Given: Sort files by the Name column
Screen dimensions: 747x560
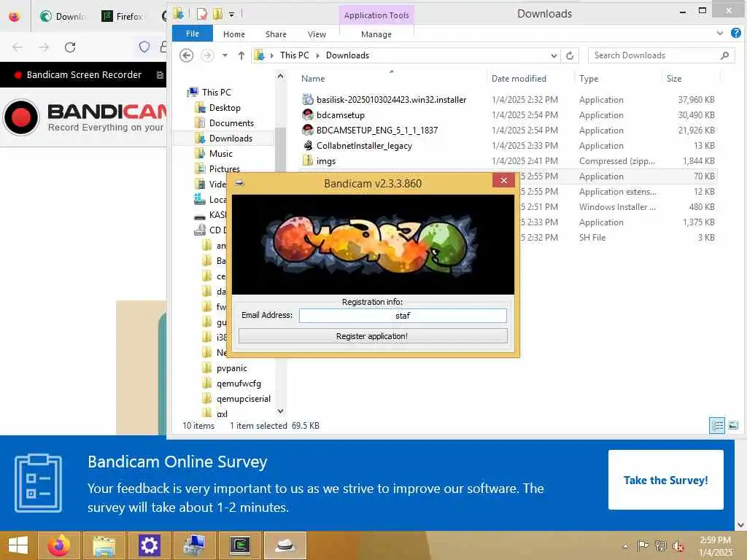Looking at the screenshot, I should click(313, 79).
